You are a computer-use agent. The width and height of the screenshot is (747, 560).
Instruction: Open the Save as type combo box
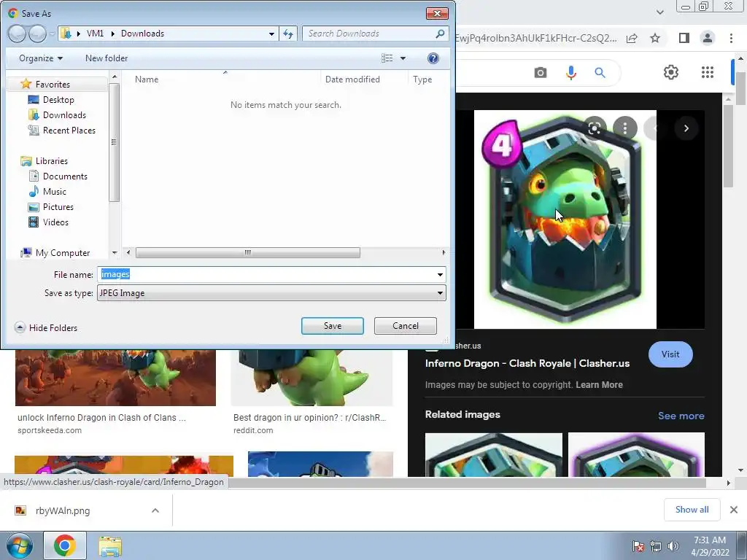(x=271, y=293)
